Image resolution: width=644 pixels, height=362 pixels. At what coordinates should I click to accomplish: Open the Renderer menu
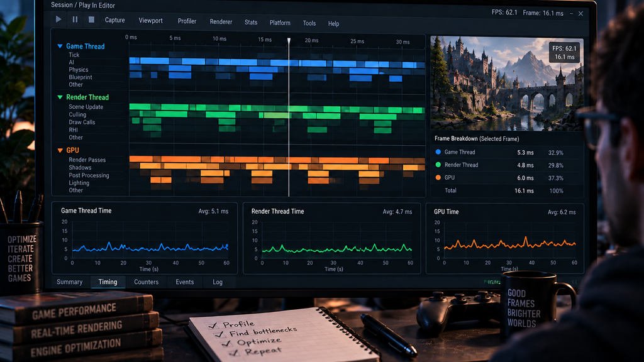(x=221, y=22)
